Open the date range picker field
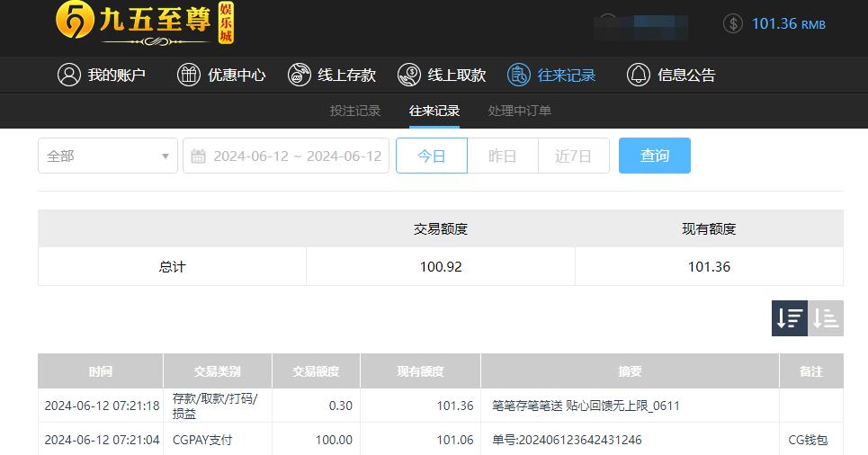 [x=297, y=156]
